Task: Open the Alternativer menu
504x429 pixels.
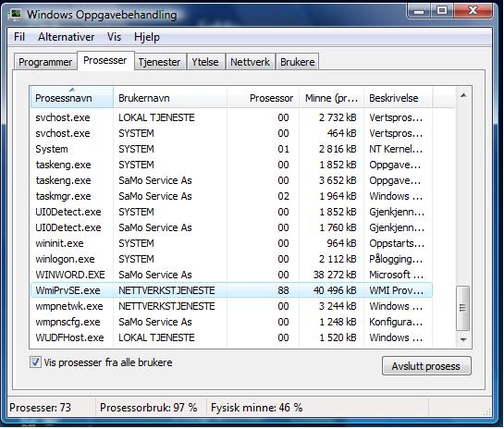Action: pos(66,37)
